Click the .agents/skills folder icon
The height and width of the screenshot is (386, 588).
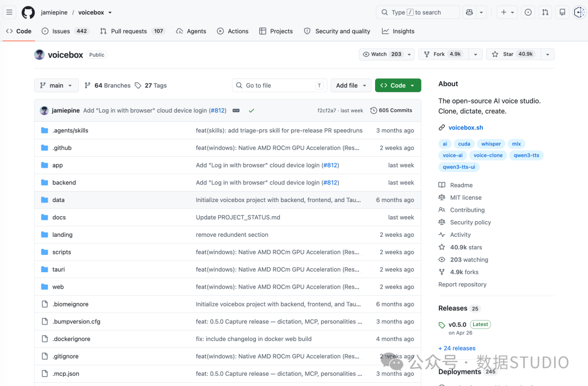tap(45, 131)
